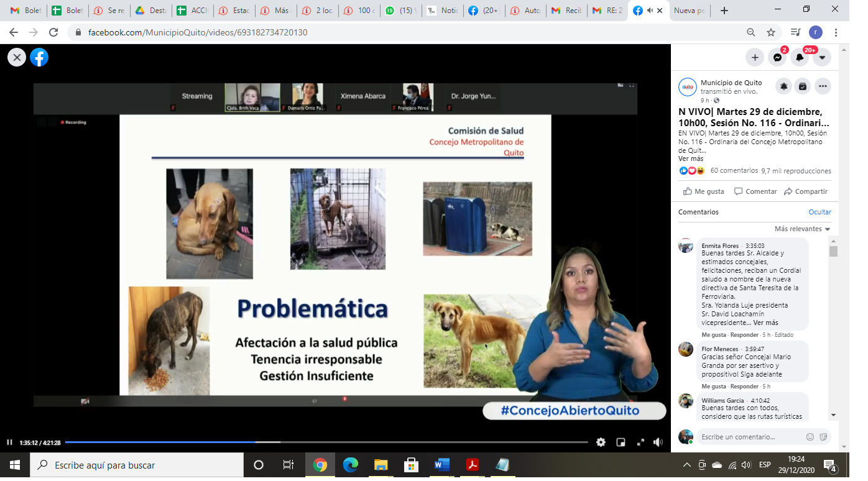
Task: Expand the account dropdown arrow
Action: [x=822, y=57]
